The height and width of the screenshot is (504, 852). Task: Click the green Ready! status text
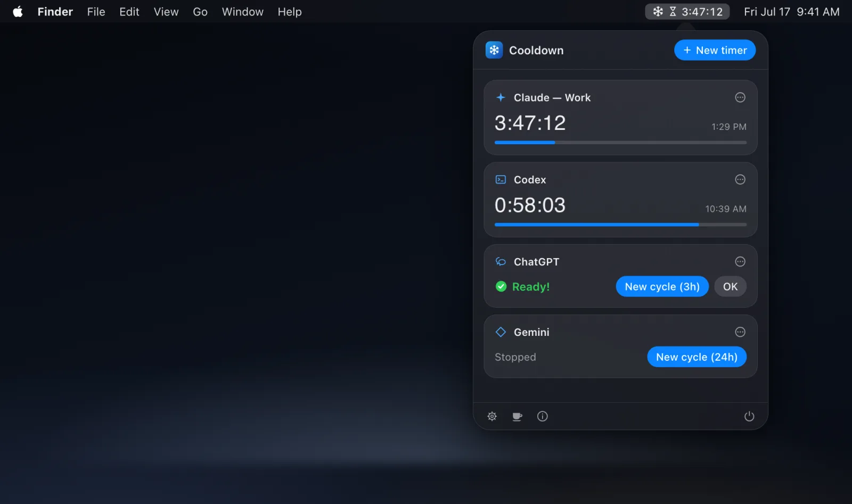(x=531, y=286)
